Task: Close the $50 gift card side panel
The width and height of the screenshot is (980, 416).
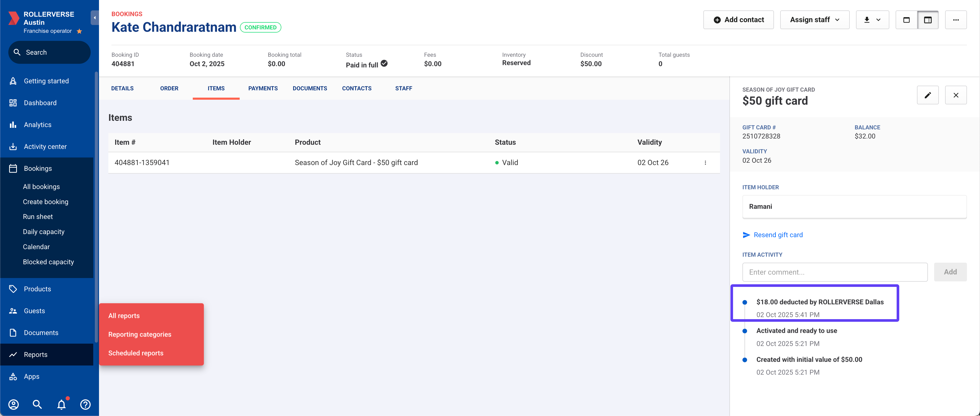Action: [x=956, y=95]
